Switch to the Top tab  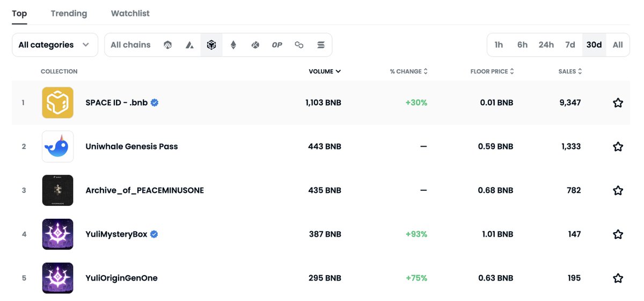point(19,13)
